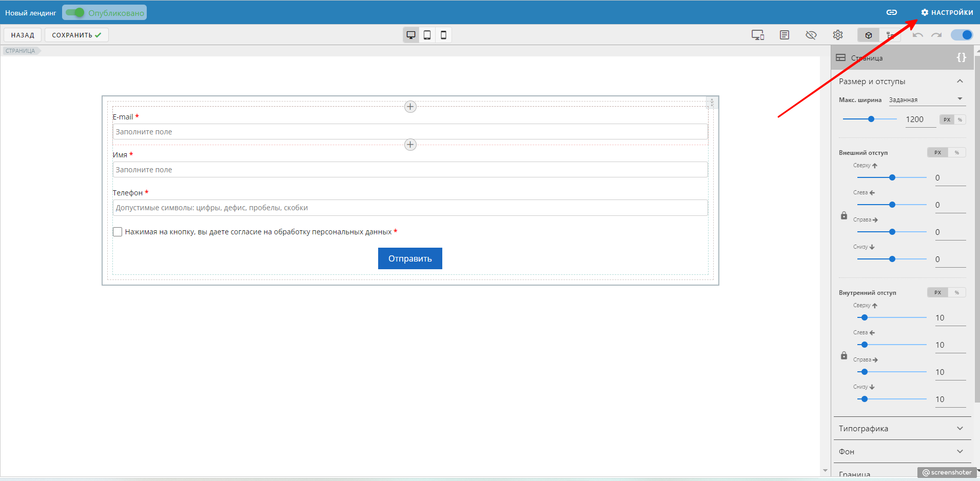The width and height of the screenshot is (980, 481).
Task: Open the Макс. ширина dropdown
Action: pyautogui.click(x=926, y=99)
